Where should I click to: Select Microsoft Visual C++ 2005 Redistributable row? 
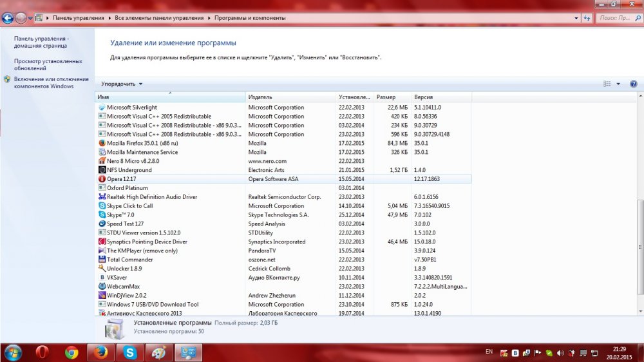pos(283,117)
